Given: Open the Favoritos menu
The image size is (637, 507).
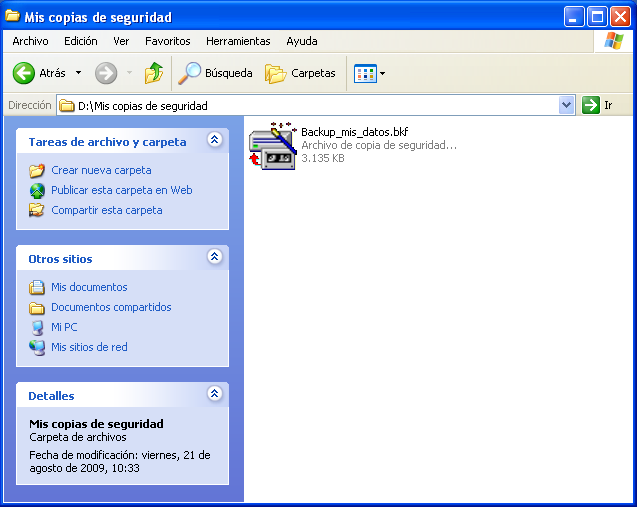Looking at the screenshot, I should 167,41.
